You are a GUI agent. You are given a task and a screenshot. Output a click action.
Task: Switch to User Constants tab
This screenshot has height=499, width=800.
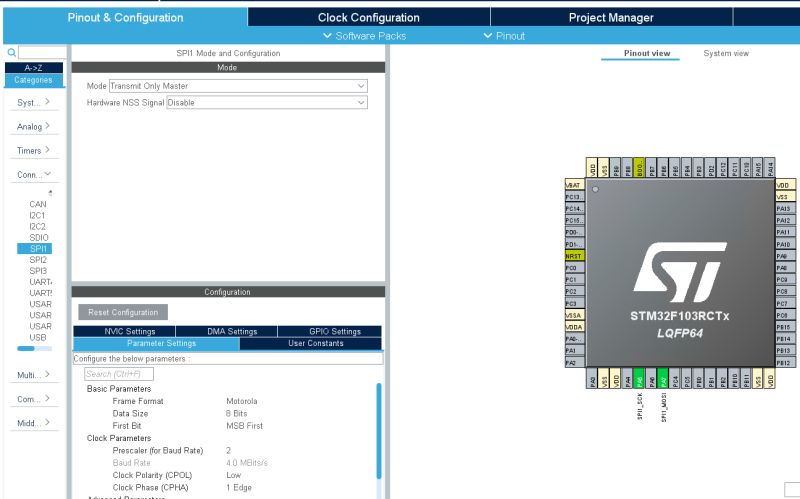point(311,343)
